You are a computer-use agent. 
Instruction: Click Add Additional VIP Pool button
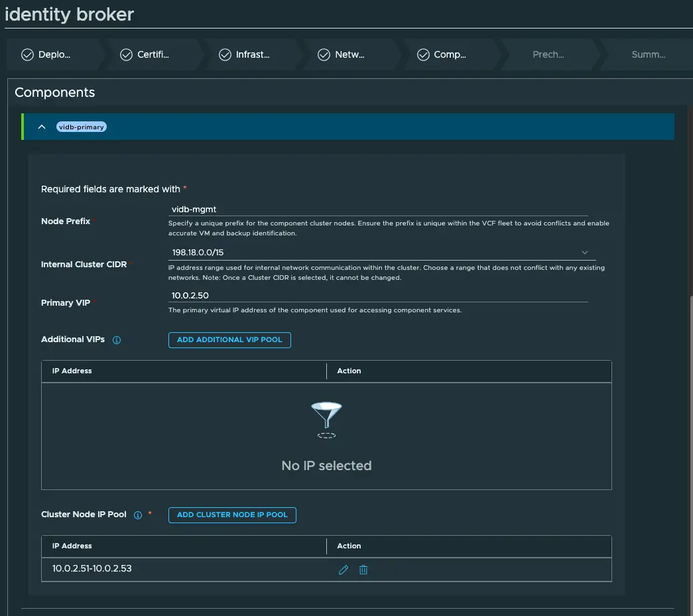click(229, 340)
